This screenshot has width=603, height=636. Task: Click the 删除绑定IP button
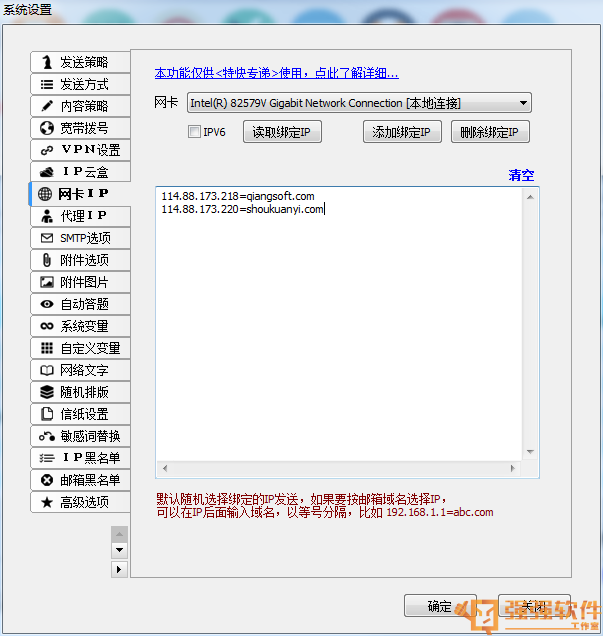click(490, 132)
